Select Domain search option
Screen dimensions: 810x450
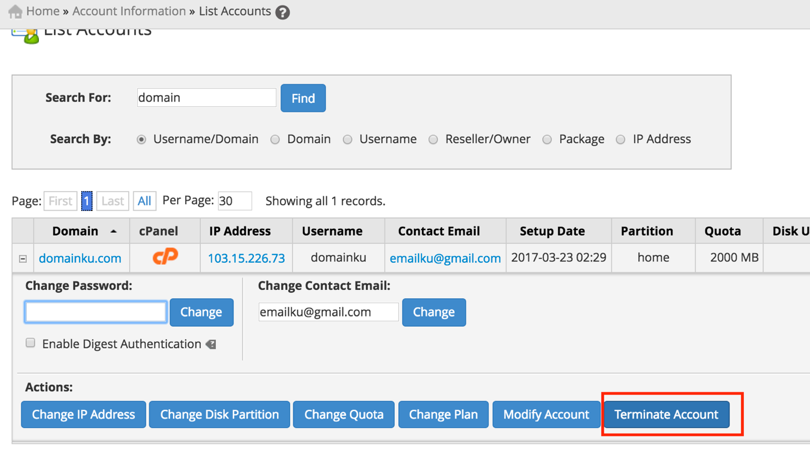point(275,139)
